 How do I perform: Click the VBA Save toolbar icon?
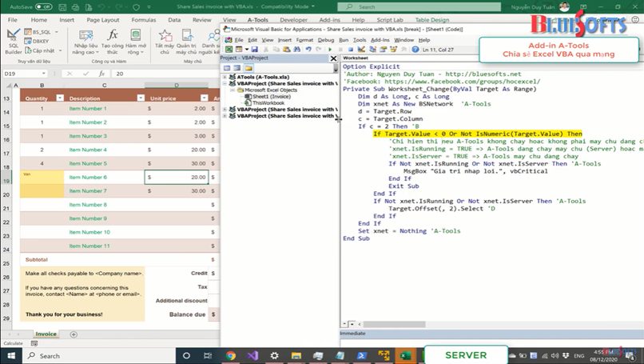click(255, 50)
